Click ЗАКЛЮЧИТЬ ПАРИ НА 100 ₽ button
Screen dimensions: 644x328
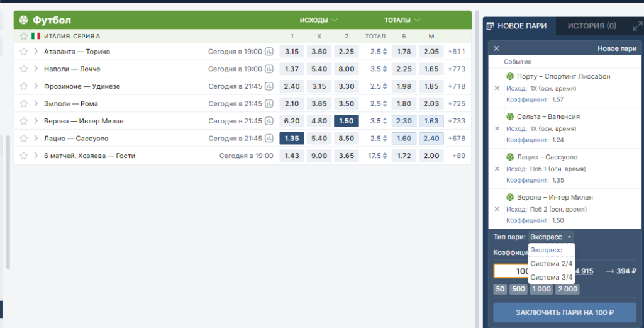pos(565,312)
